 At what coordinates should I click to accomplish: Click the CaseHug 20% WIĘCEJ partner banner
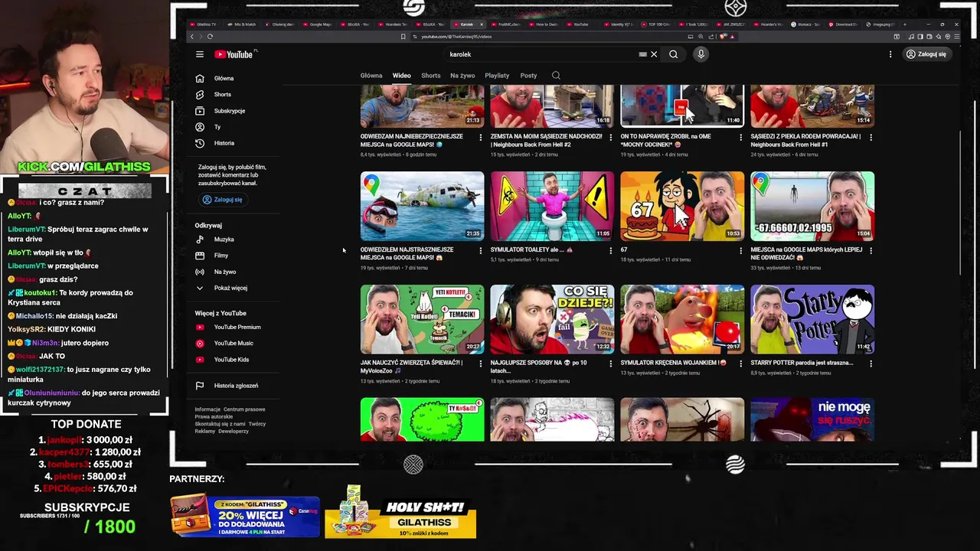click(245, 516)
